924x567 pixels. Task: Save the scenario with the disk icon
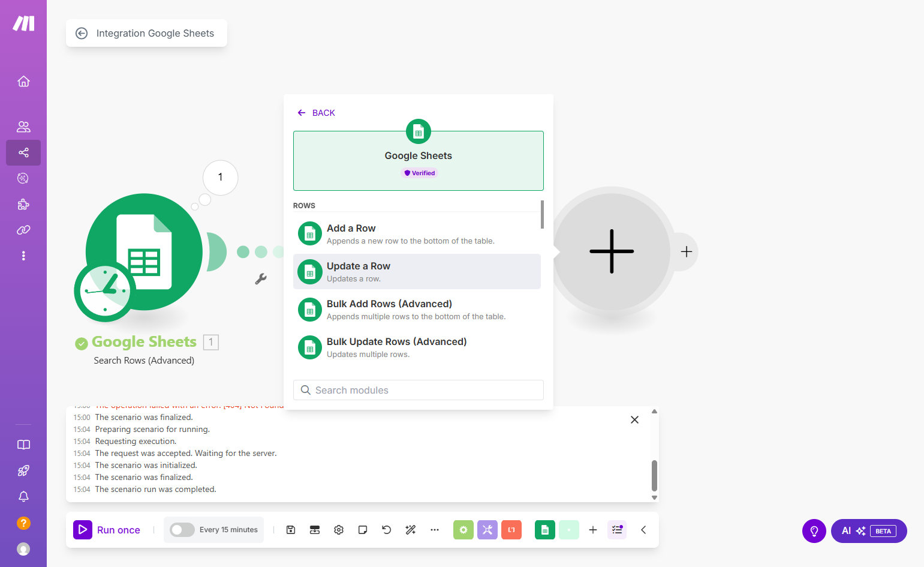(291, 530)
